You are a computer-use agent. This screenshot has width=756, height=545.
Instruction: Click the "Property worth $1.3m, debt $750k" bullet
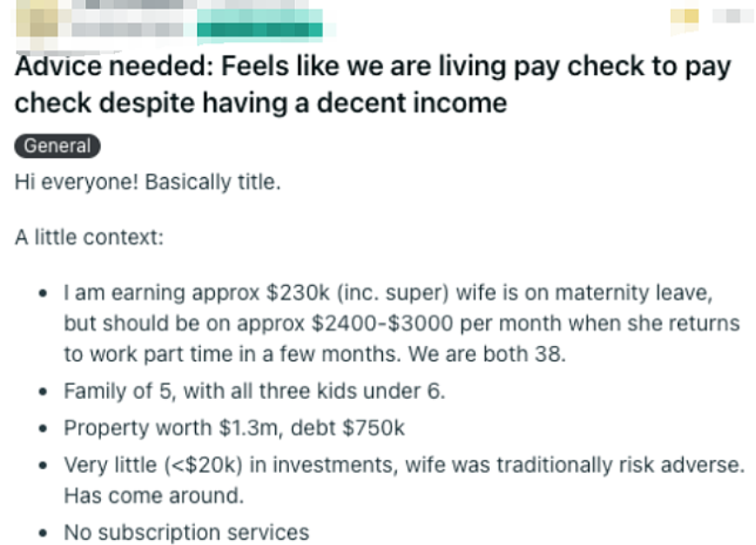234,428
